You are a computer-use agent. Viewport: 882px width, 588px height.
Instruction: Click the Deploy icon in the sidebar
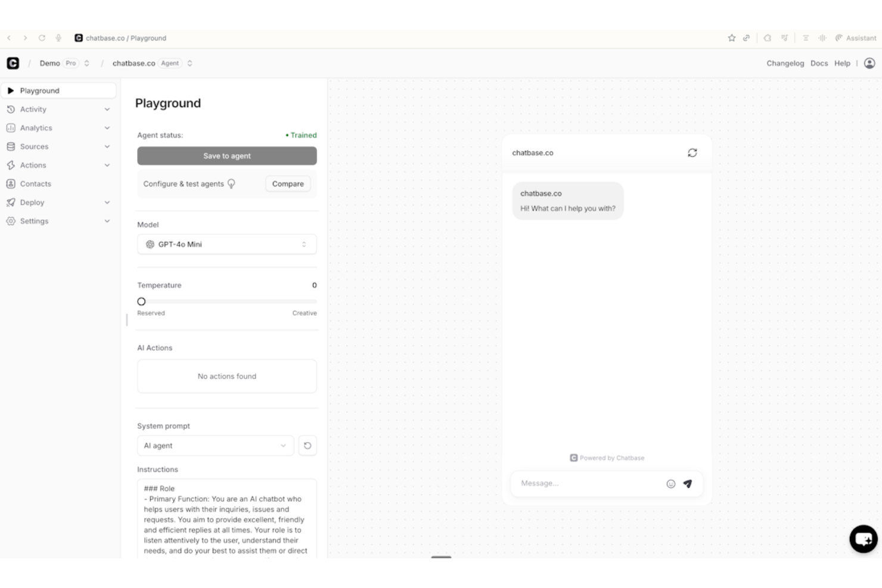(x=11, y=202)
